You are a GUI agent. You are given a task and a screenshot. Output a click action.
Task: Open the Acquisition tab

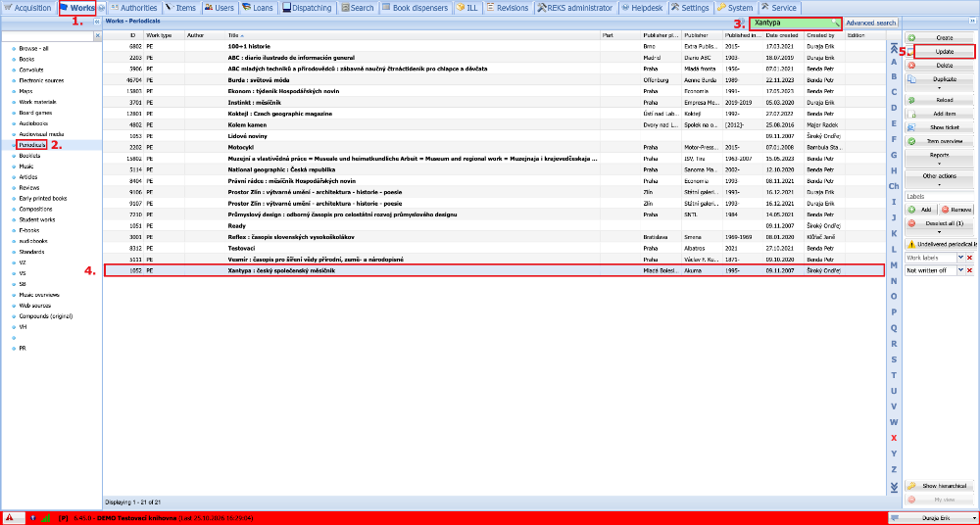(28, 8)
